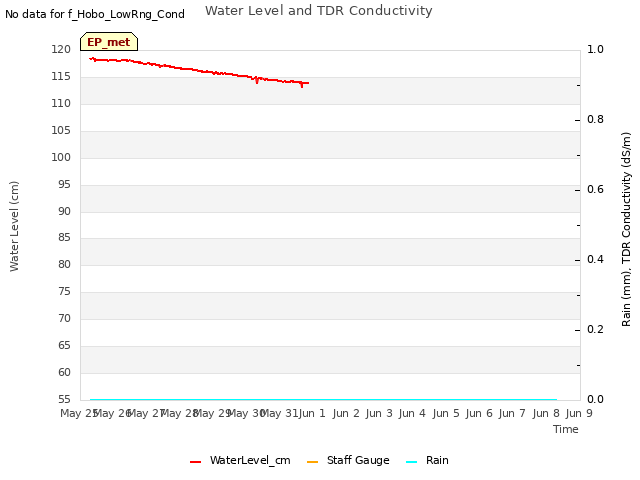
Task: Click the 0.6 right axis tick label
Action: point(596,189)
